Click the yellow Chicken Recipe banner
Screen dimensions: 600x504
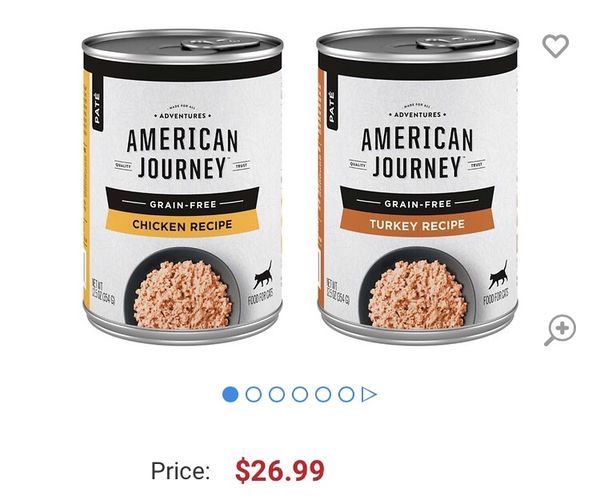click(182, 225)
